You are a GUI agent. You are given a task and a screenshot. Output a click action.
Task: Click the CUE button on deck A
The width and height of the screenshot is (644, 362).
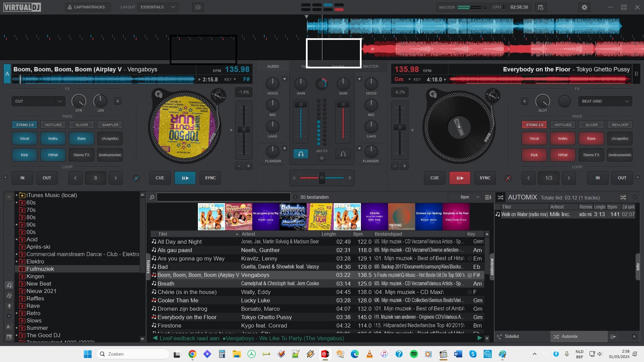point(160,178)
